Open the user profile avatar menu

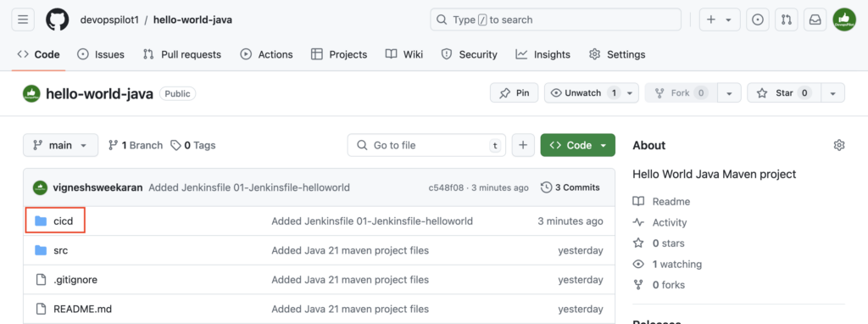844,20
